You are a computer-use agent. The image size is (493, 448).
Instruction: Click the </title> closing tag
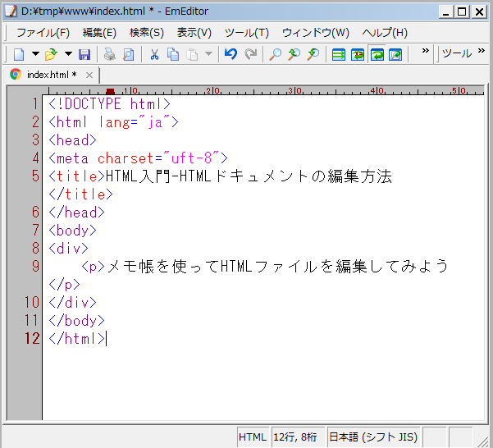tap(81, 194)
